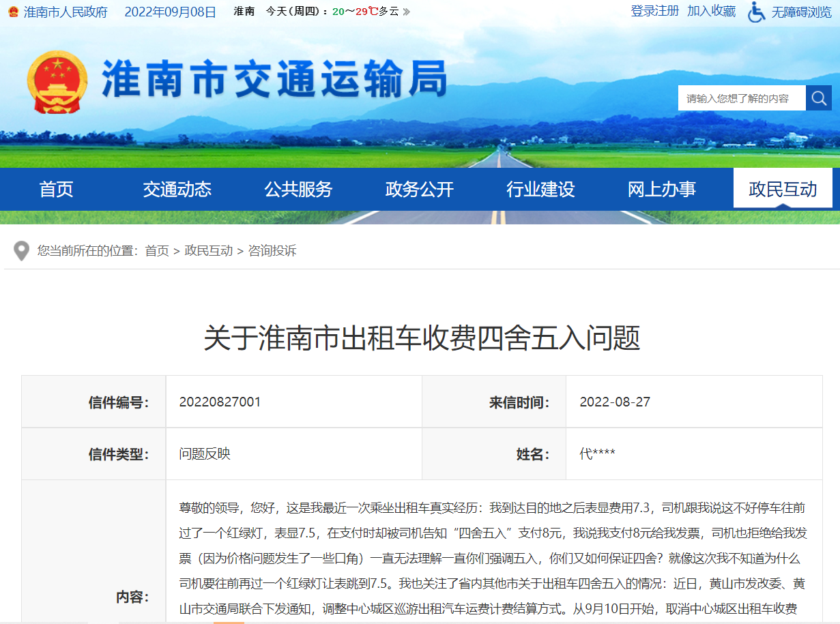Open the 交通动态 navigation menu
This screenshot has height=624, width=840.
point(177,190)
